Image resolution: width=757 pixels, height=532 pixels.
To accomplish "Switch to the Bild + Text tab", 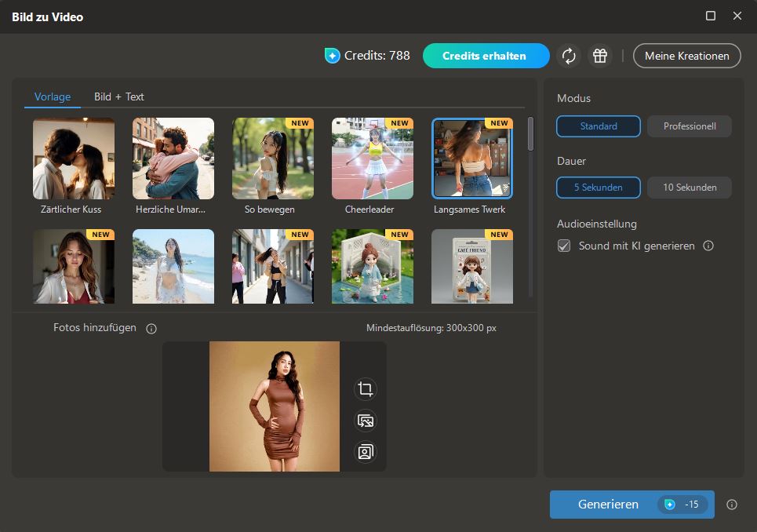I will (x=118, y=97).
